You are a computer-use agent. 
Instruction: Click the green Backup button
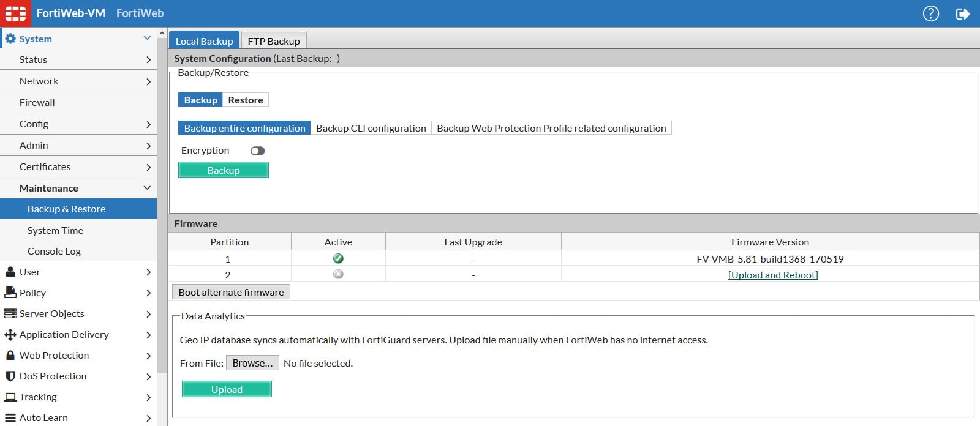[224, 170]
